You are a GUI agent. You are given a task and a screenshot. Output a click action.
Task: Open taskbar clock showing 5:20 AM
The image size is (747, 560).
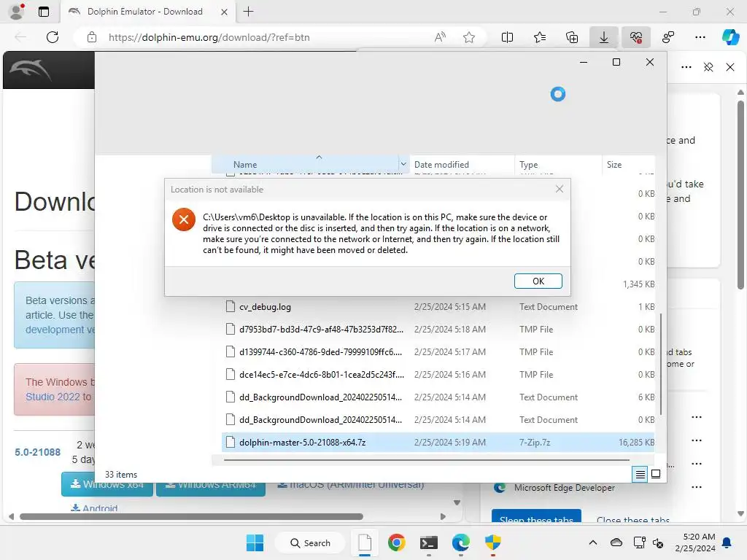point(695,542)
